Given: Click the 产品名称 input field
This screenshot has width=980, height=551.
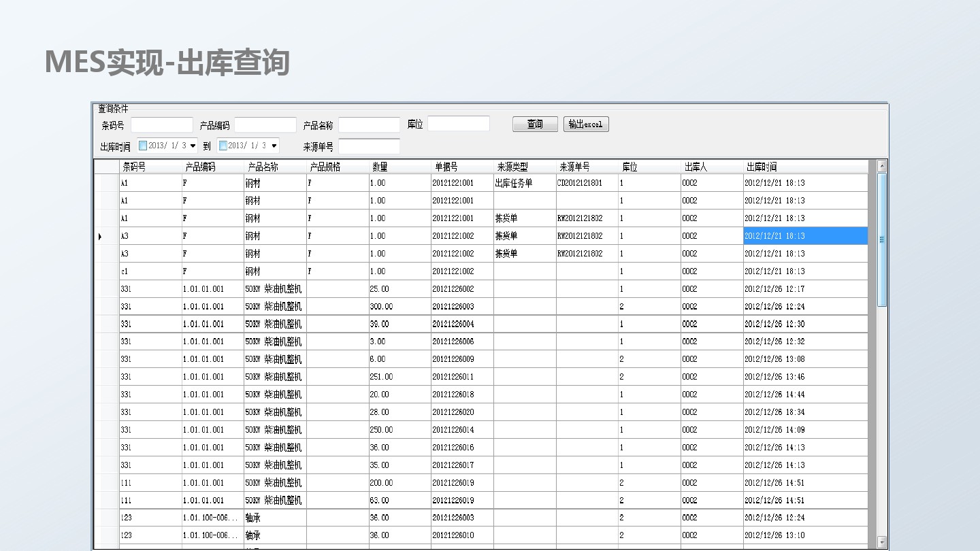Looking at the screenshot, I should click(x=369, y=125).
